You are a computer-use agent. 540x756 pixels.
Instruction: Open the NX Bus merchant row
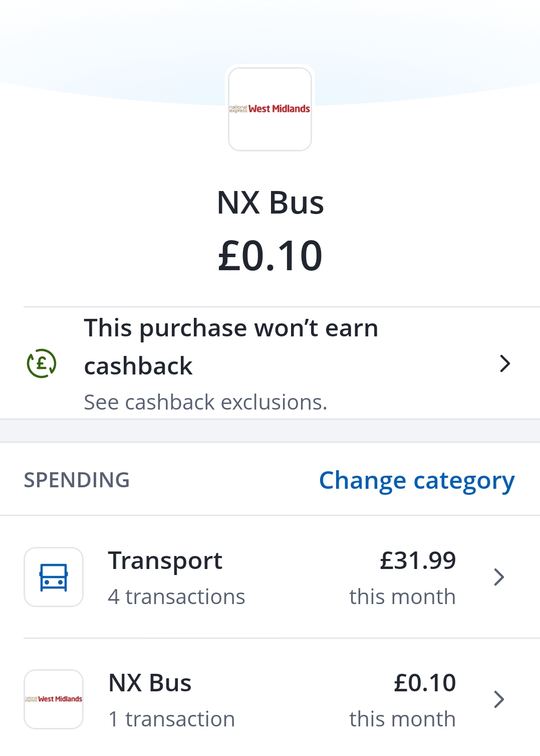point(270,699)
